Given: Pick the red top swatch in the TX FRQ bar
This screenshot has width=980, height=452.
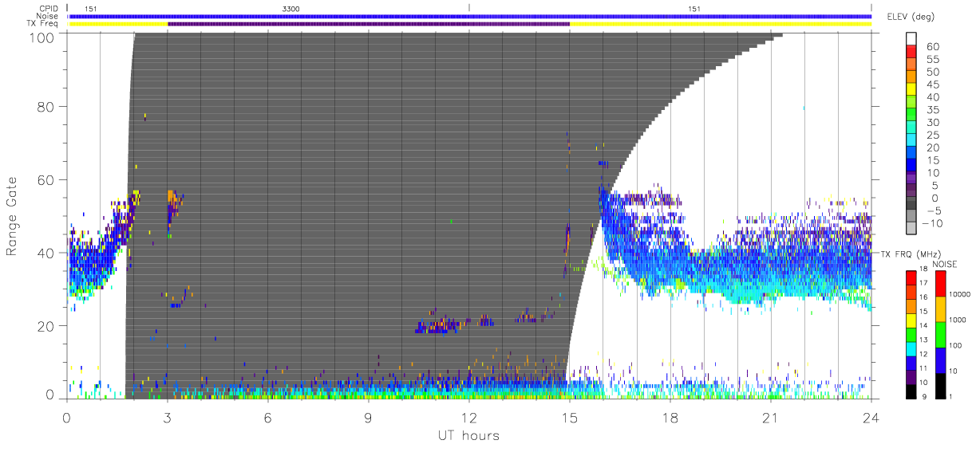Looking at the screenshot, I should point(911,276).
